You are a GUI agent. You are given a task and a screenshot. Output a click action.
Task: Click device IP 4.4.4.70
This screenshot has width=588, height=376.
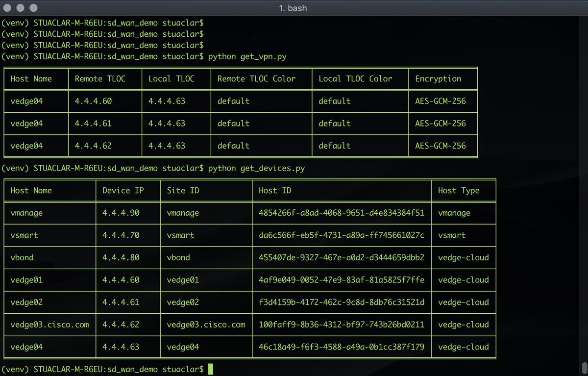(x=121, y=235)
